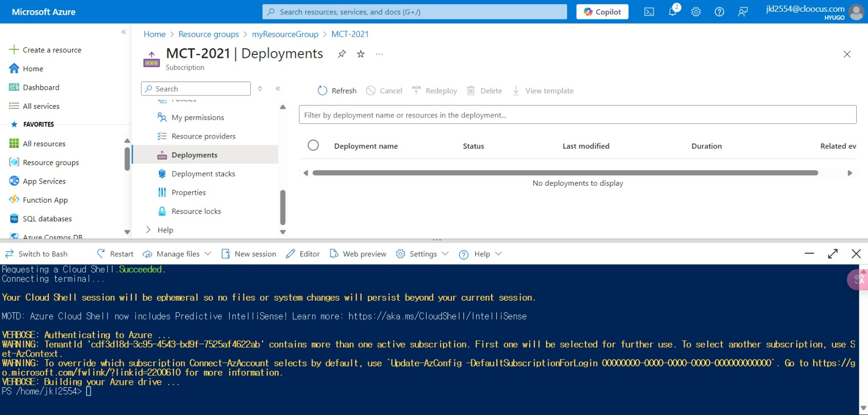868x415 pixels.
Task: Pin the MCT-2021 Deployments blade
Action: pos(342,54)
